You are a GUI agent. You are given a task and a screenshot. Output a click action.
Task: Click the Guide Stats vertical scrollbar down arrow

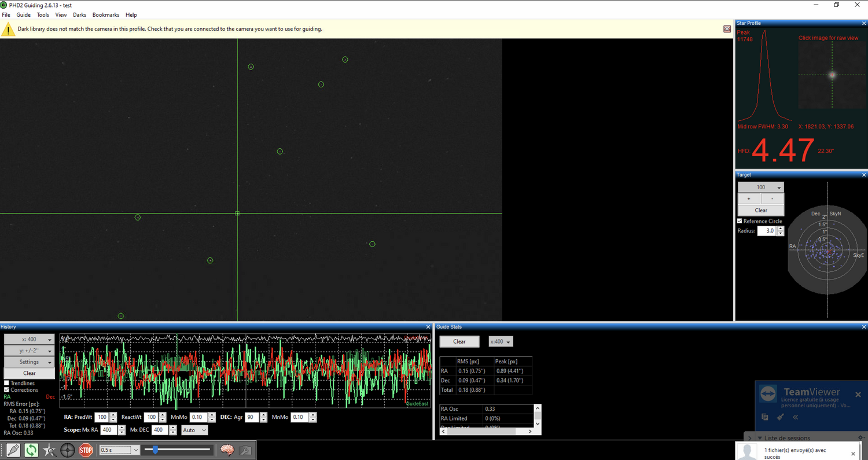[538, 424]
